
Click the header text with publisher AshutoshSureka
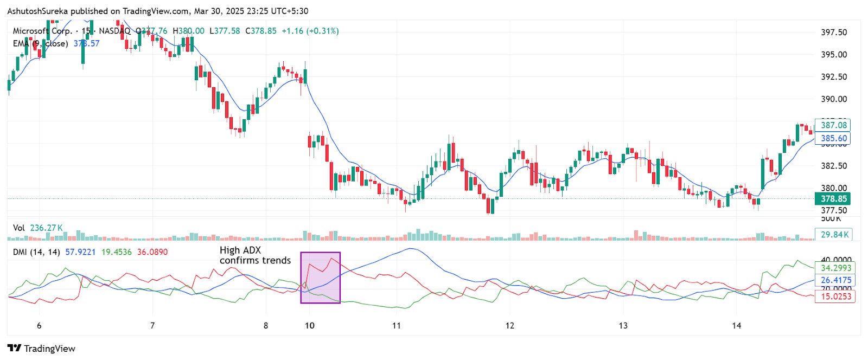pyautogui.click(x=157, y=11)
